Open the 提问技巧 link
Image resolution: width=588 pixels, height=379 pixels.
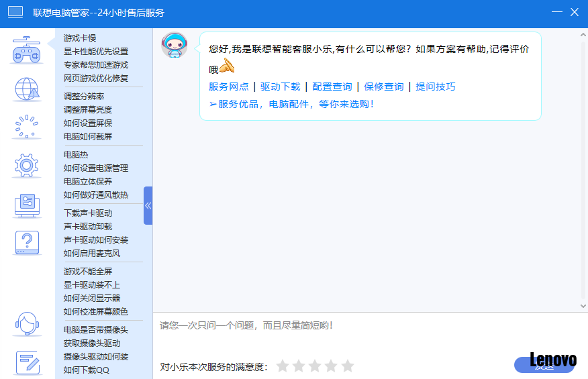(436, 87)
